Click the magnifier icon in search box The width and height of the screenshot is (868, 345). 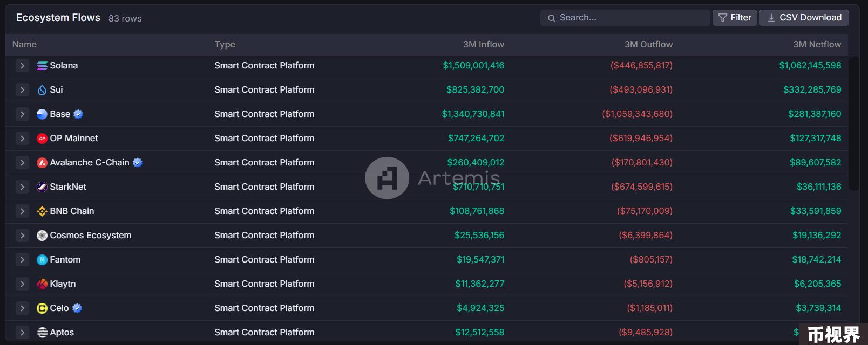click(x=552, y=18)
